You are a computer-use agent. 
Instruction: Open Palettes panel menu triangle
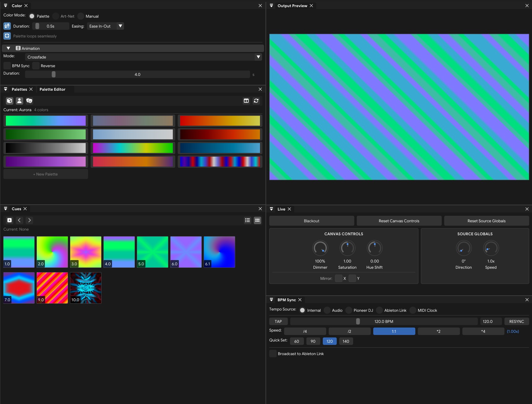click(6, 89)
